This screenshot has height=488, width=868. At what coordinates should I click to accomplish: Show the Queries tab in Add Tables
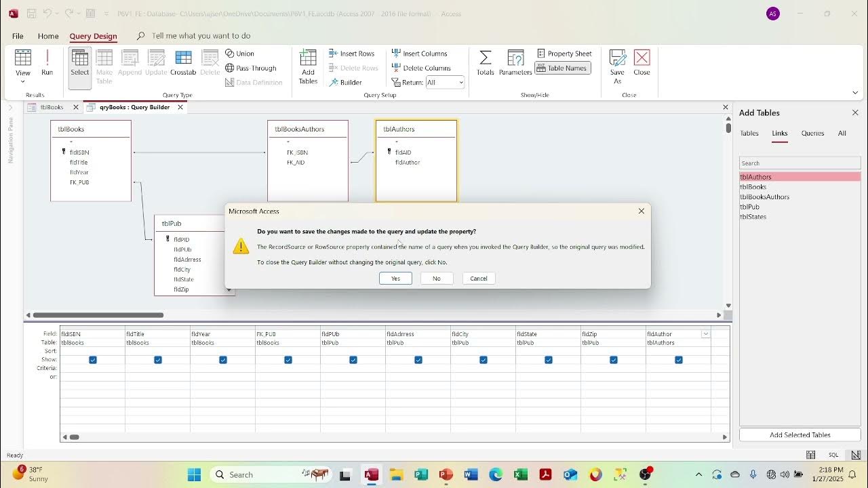click(x=812, y=134)
